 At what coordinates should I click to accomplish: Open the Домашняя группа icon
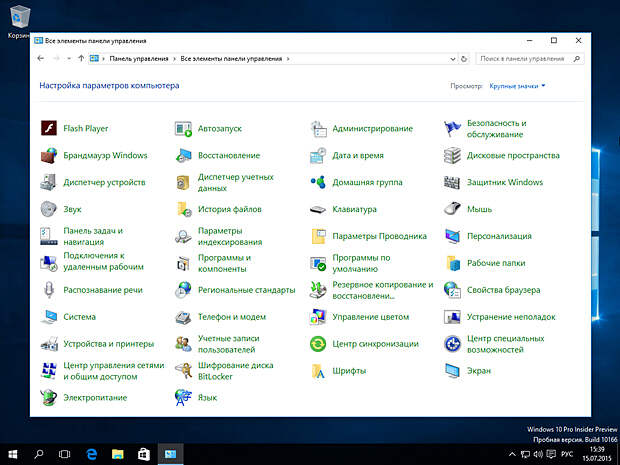click(318, 182)
